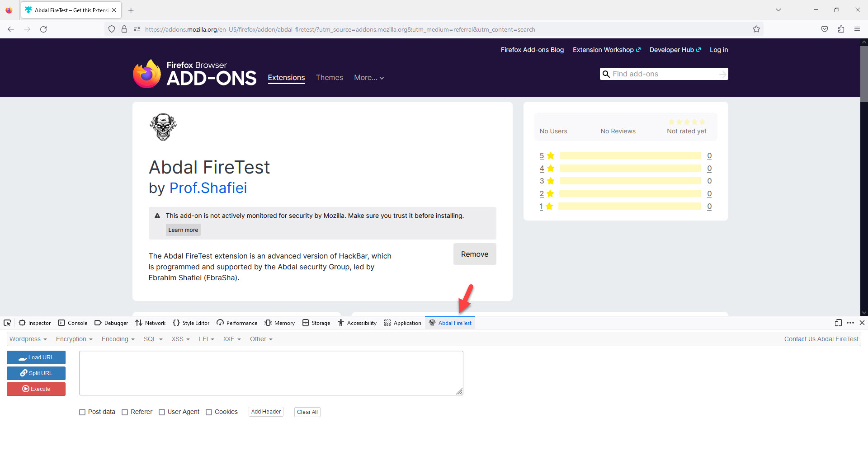This screenshot has width=868, height=470.
Task: Enable the Cookies checkbox
Action: [209, 412]
